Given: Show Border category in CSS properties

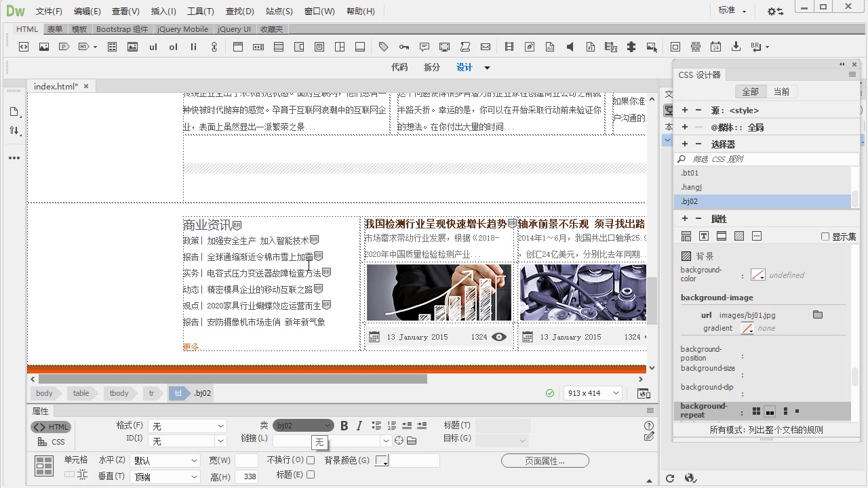Looking at the screenshot, I should coord(722,237).
